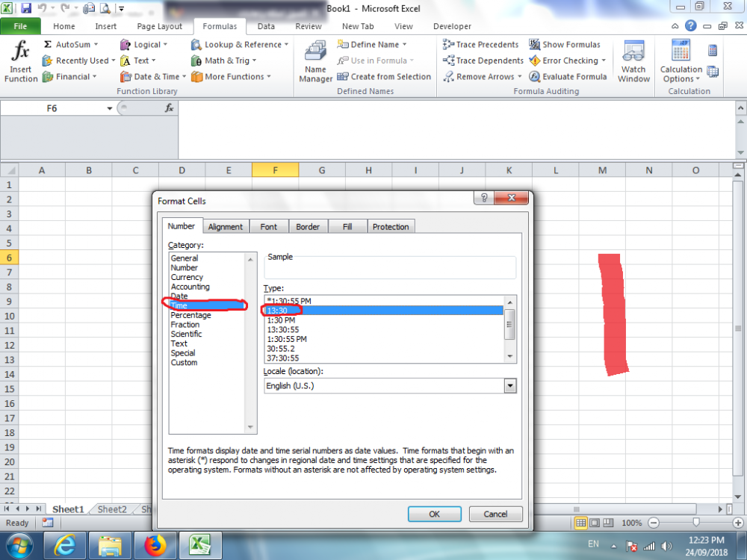Open Lookup & Reference functions
The image size is (747, 560).
click(x=240, y=44)
